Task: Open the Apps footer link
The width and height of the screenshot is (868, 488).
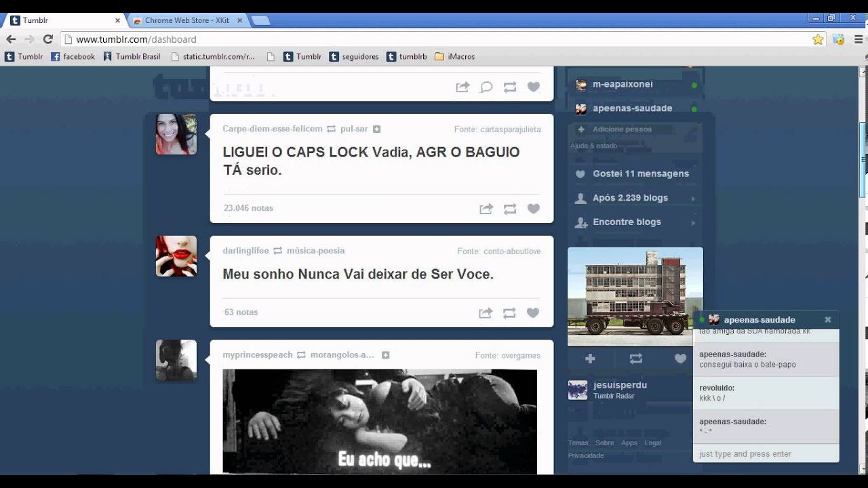Action: (x=629, y=443)
